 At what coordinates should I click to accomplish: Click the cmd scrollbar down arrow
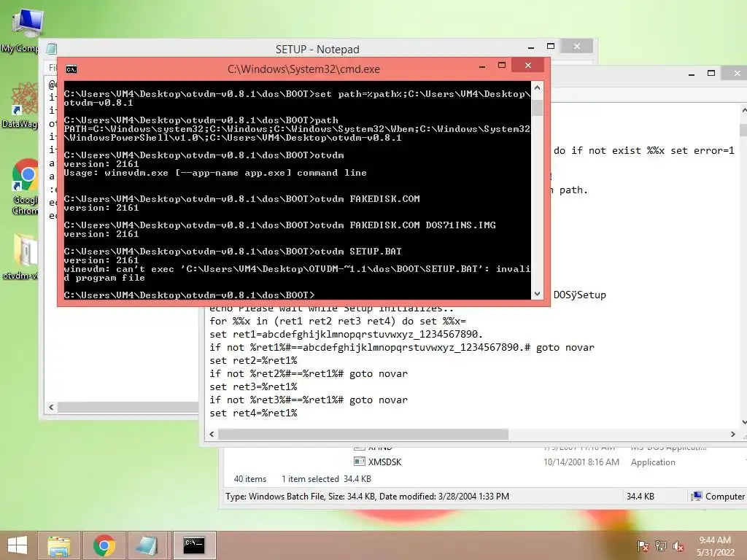click(538, 294)
